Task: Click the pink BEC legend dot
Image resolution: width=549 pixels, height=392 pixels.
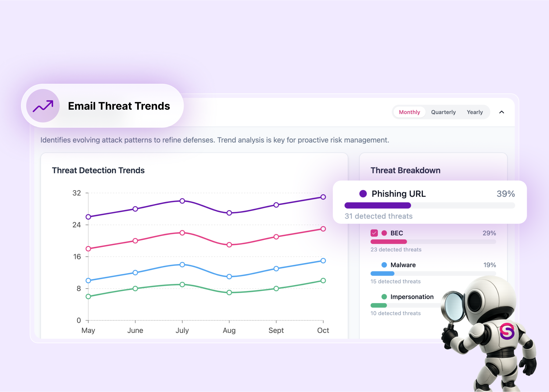Action: point(384,233)
